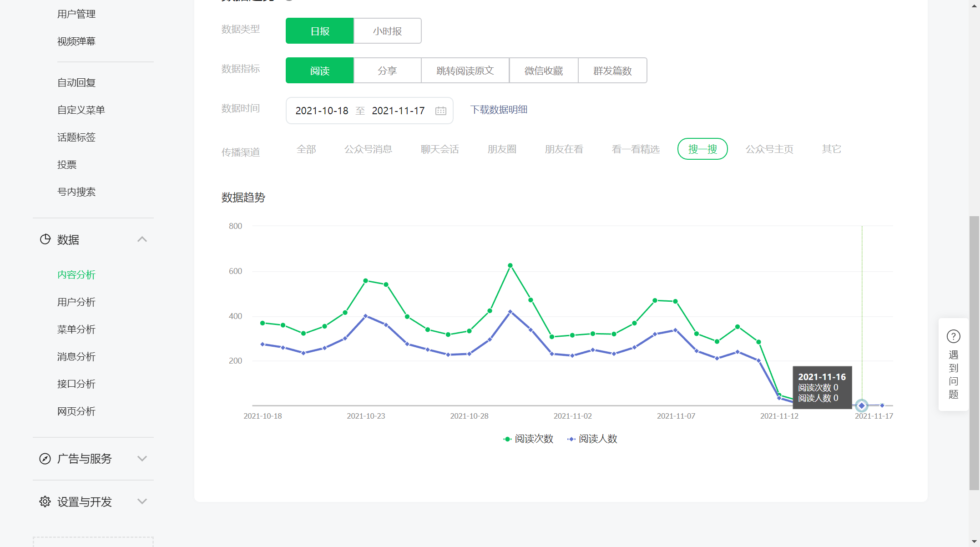Click the compass icon beside 广告与服务
The image size is (980, 547).
45,459
